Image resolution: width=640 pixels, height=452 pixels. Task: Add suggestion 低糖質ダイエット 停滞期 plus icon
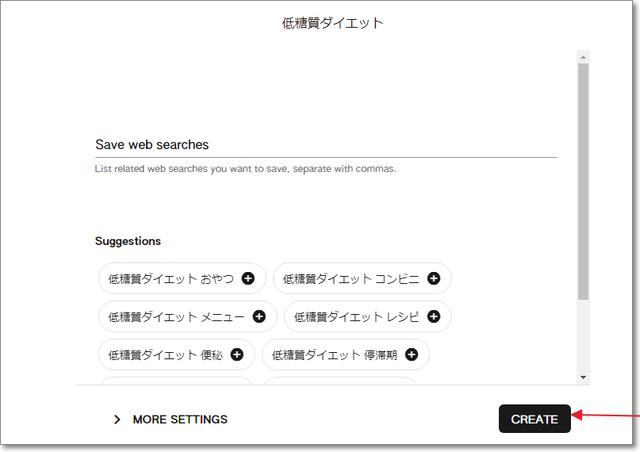(411, 354)
